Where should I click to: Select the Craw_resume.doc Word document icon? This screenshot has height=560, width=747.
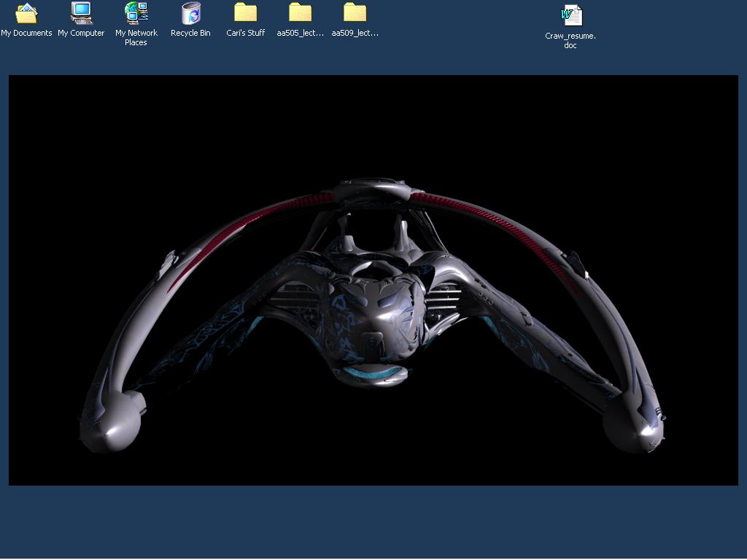pyautogui.click(x=571, y=15)
